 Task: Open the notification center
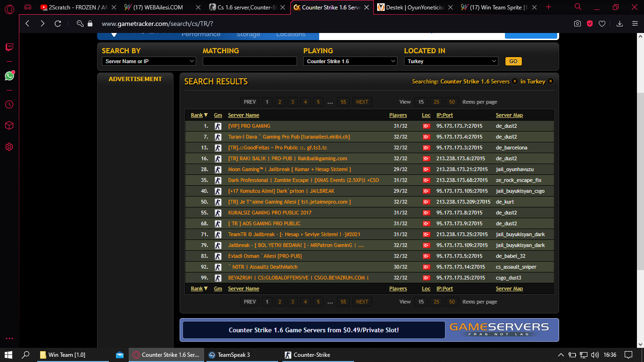point(628,355)
